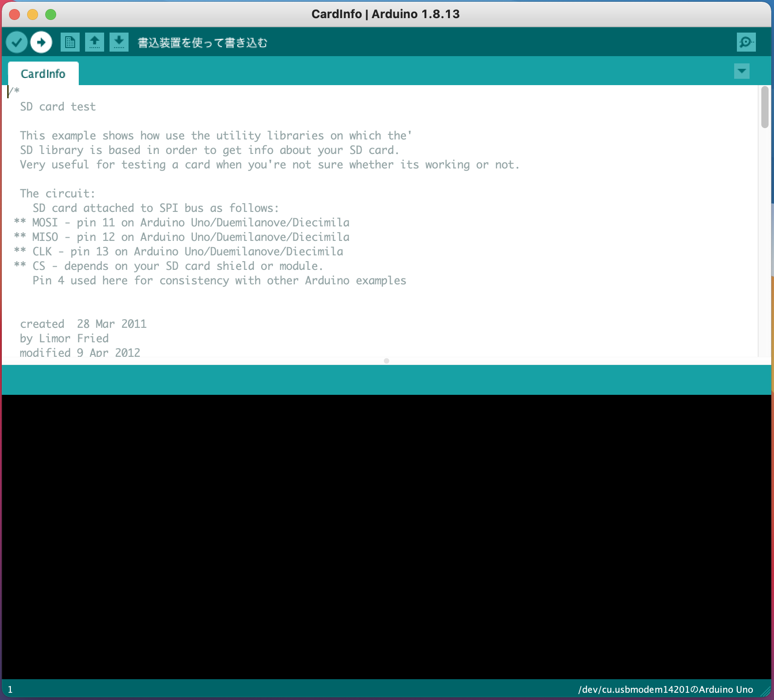Click the window title "CardInfo | Arduino 1.8.13"
Viewport: 774px width, 700px height.
tap(386, 14)
